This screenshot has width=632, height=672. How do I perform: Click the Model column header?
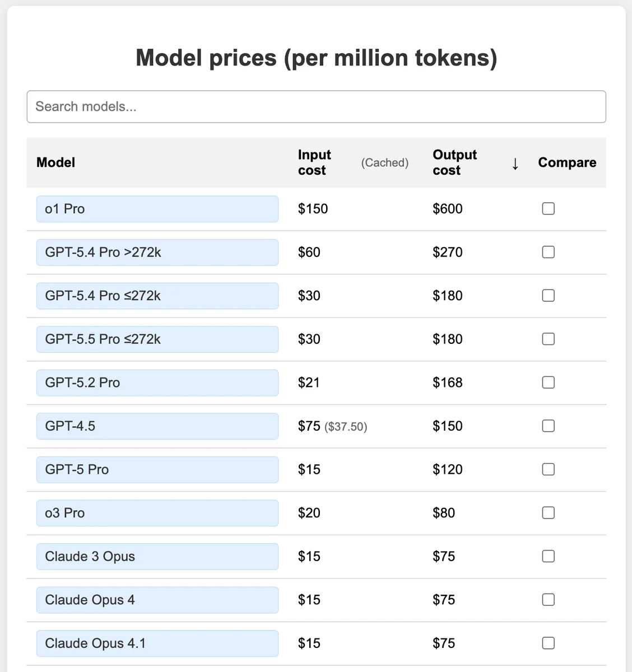[55, 162]
